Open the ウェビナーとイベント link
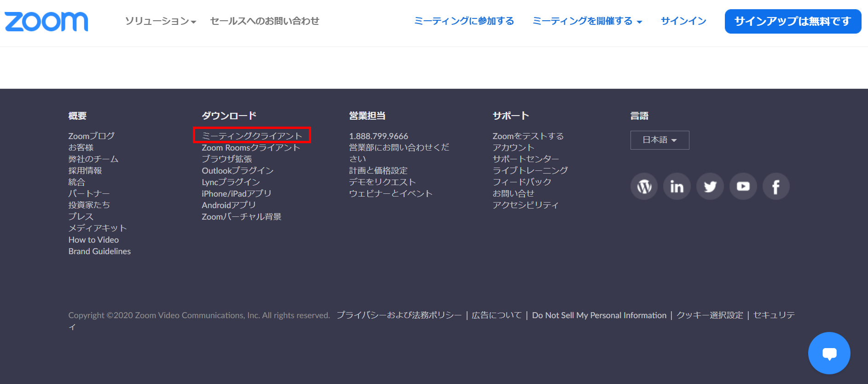Image resolution: width=868 pixels, height=384 pixels. pos(391,193)
